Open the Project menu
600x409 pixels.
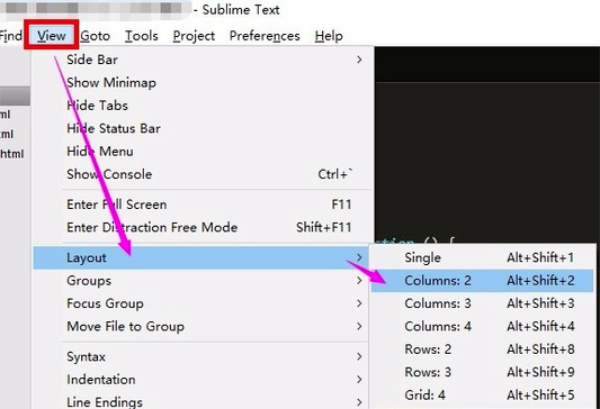point(194,36)
